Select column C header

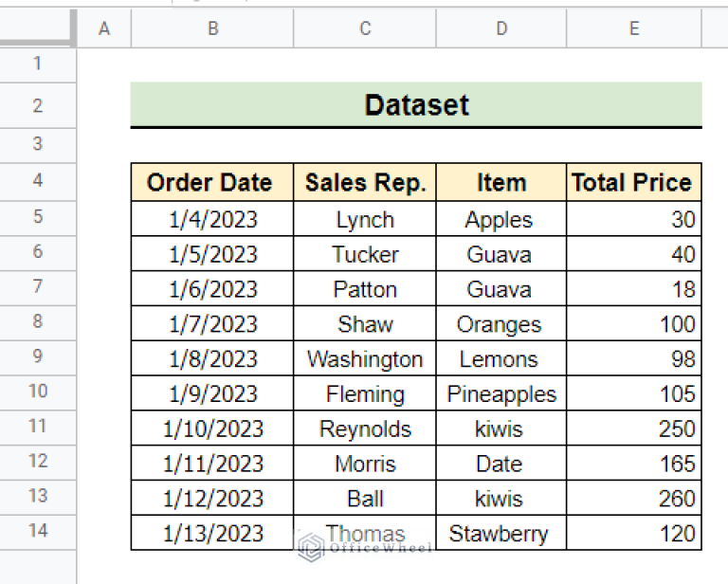pyautogui.click(x=365, y=29)
